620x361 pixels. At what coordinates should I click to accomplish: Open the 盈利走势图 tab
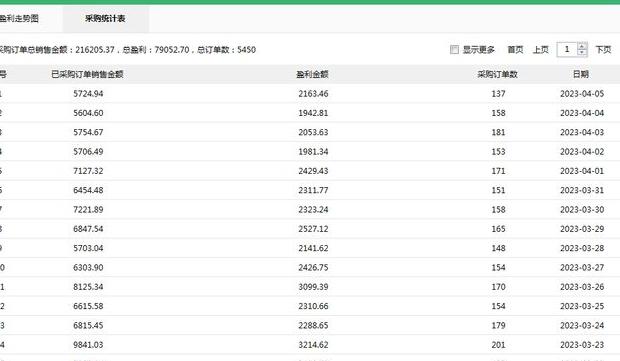coord(19,19)
